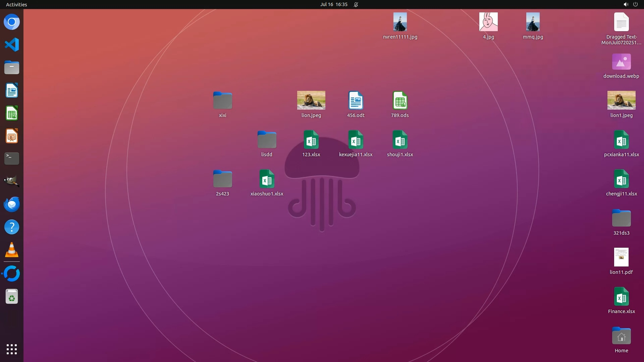Select the xixi folder
644x362 pixels.
click(x=222, y=100)
